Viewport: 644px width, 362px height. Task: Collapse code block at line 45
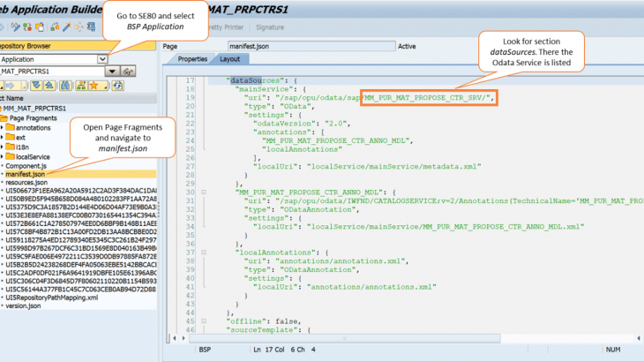(204, 321)
